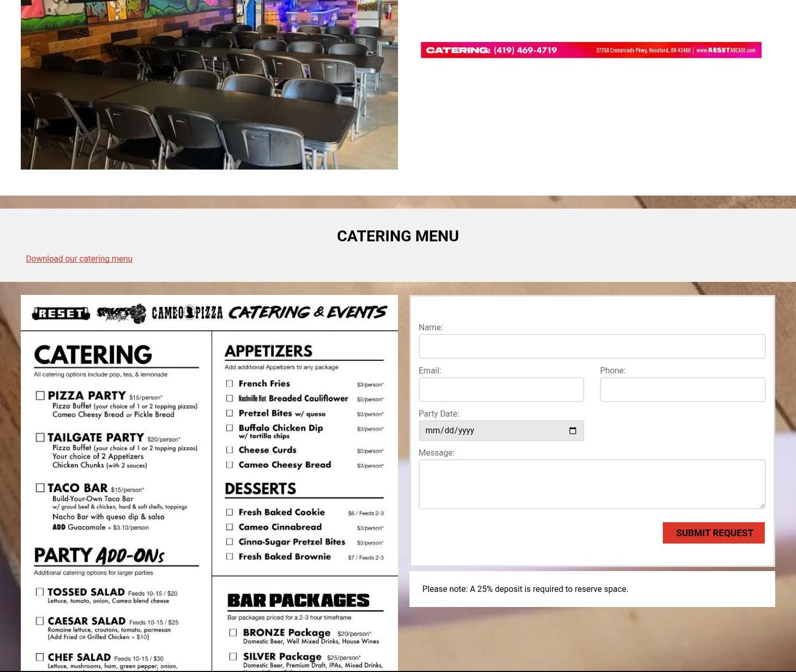This screenshot has height=672, width=796.
Task: Click 'Cameo Cinnabread' dessert text
Action: click(x=280, y=527)
